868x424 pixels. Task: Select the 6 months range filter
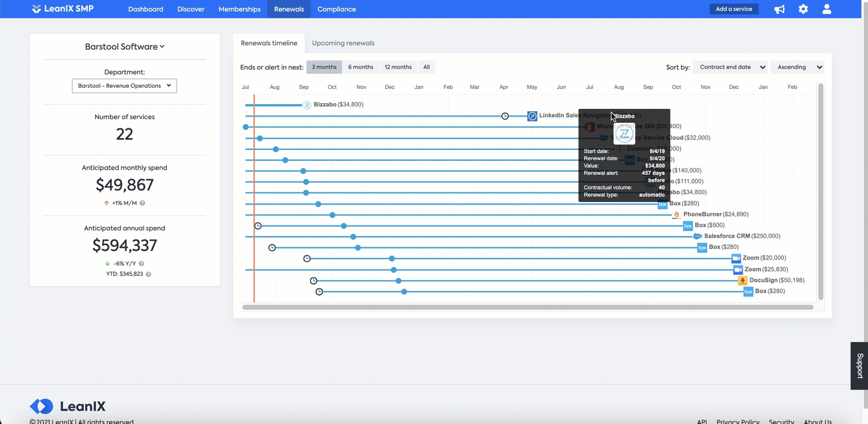[x=361, y=67]
